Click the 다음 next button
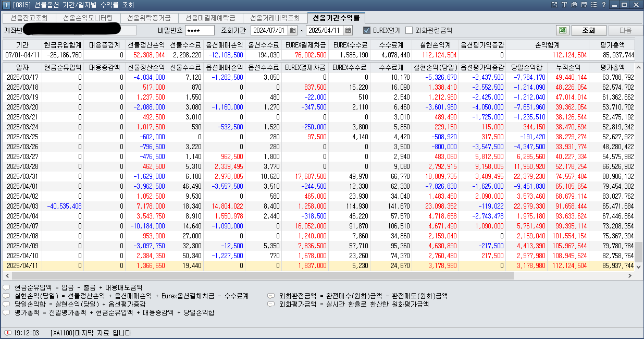The image size is (644, 339). 626,30
